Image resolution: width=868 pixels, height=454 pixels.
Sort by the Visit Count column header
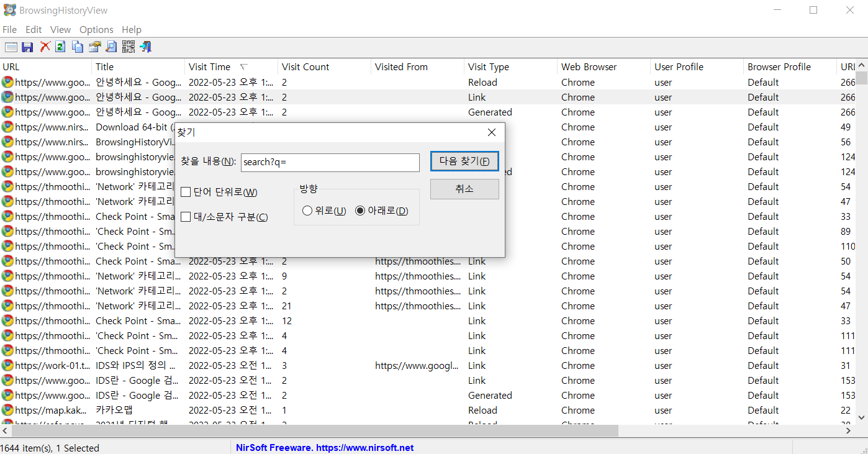coord(325,67)
